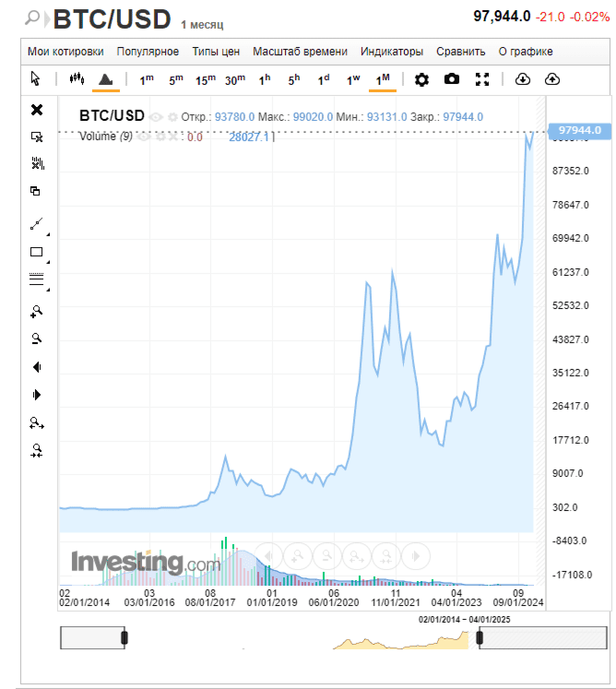Viewport: 616px width, 689px height.
Task: Click the Volume (9) indicator label
Action: pyautogui.click(x=105, y=137)
